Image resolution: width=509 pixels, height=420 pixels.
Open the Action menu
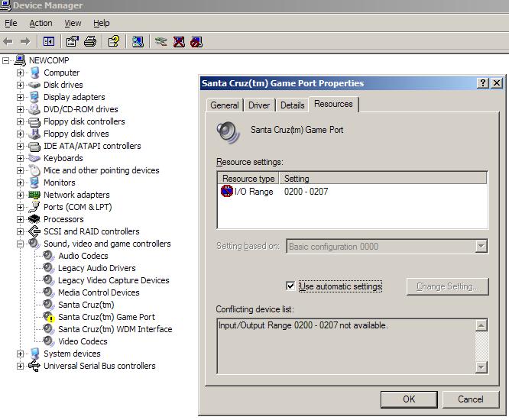click(41, 23)
